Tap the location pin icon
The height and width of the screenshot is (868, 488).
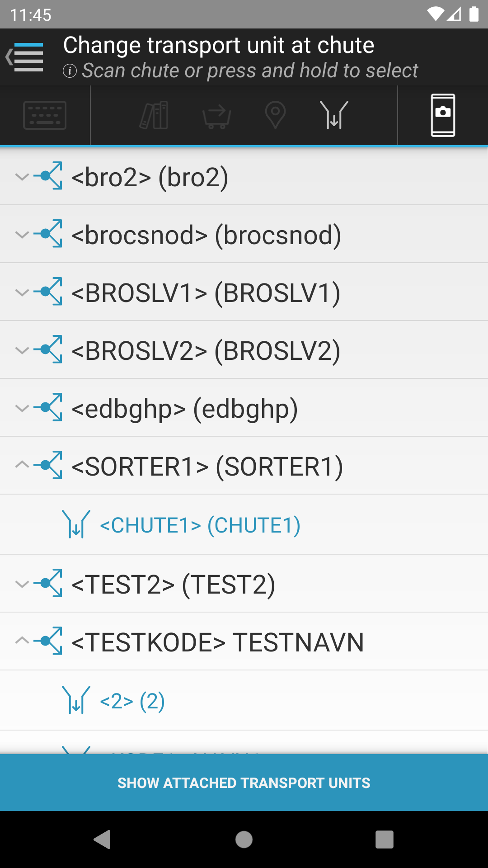(x=275, y=115)
